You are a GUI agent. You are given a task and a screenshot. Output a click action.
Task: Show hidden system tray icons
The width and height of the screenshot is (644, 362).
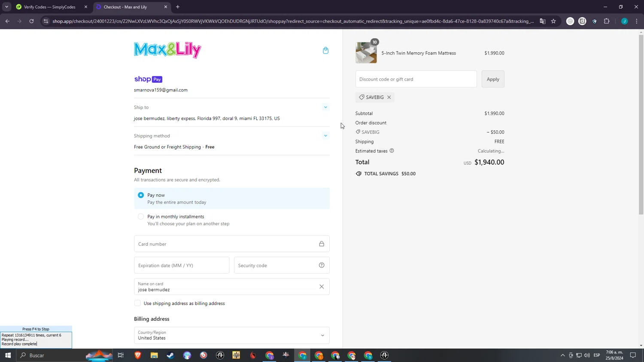[562, 355]
